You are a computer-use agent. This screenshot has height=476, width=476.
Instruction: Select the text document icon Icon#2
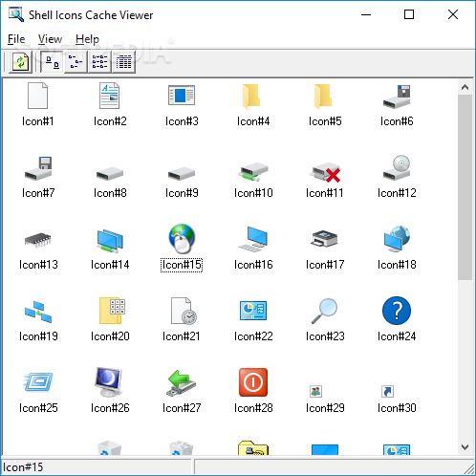pos(110,96)
